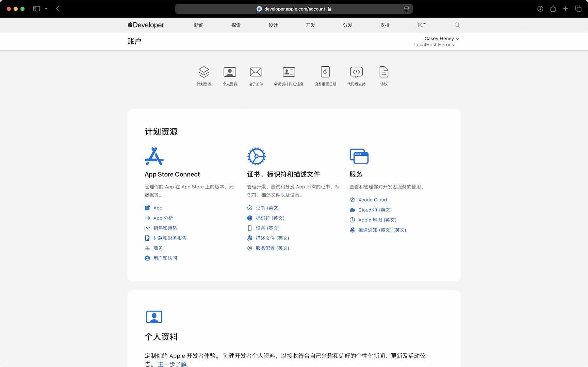
Task: Open the Xcode Cloud link
Action: 372,200
